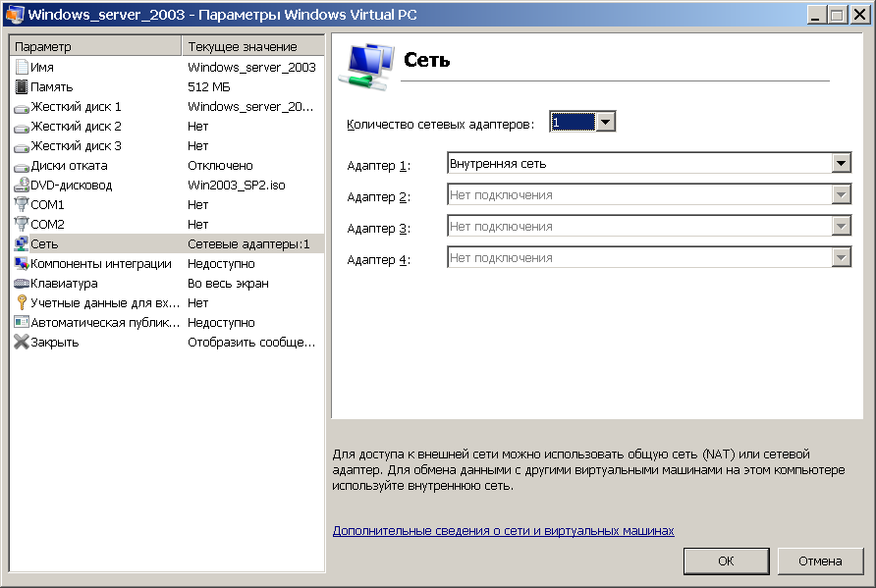Viewport: 876px width, 588px height.
Task: Click the Автоматическая публикация icon
Action: 22,322
